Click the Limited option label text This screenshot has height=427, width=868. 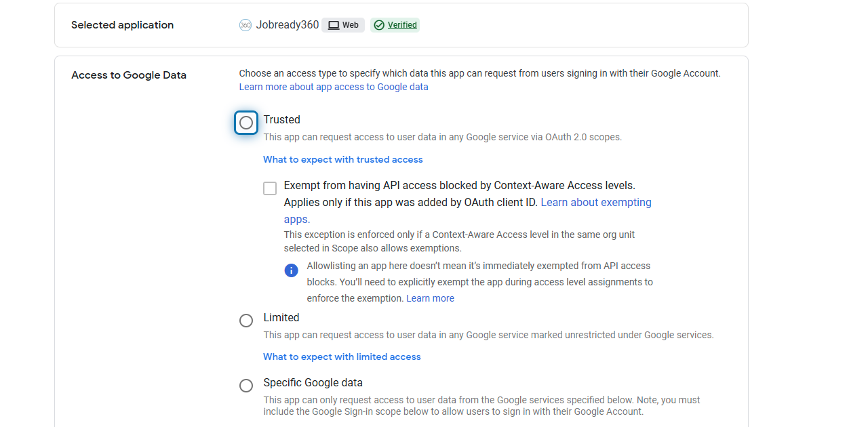pos(281,317)
